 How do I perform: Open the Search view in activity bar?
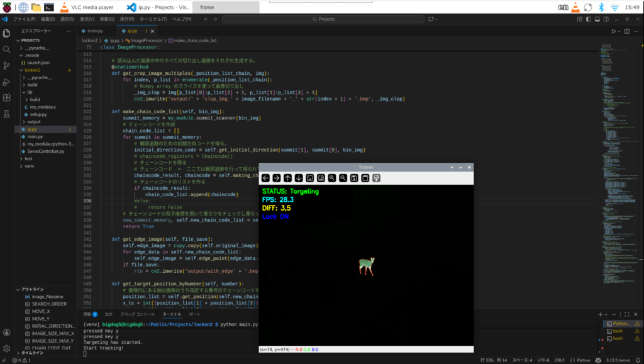(x=6, y=49)
